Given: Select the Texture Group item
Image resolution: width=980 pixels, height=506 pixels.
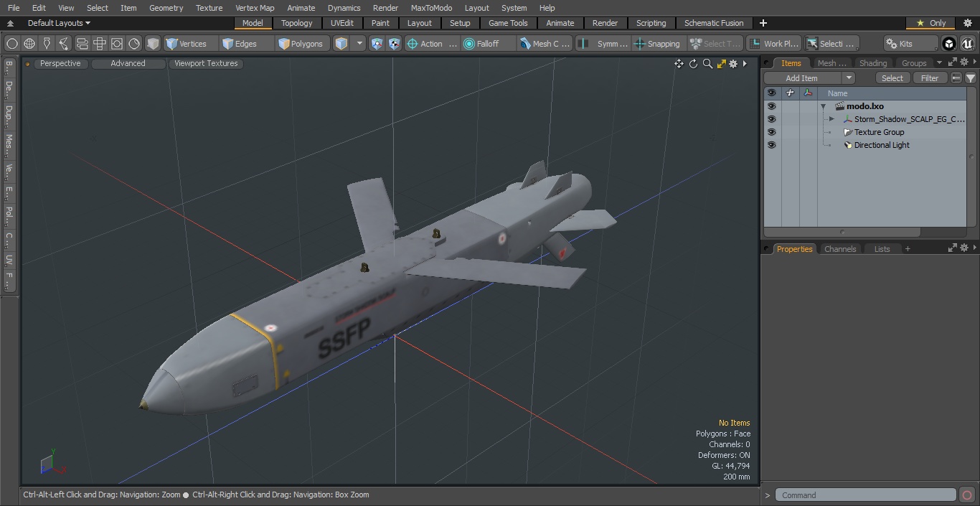Looking at the screenshot, I should (x=879, y=132).
